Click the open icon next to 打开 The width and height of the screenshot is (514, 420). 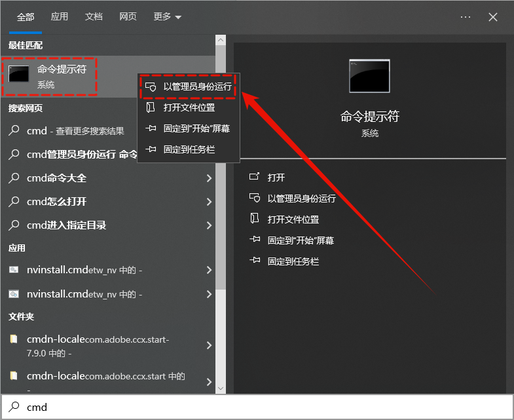click(254, 176)
